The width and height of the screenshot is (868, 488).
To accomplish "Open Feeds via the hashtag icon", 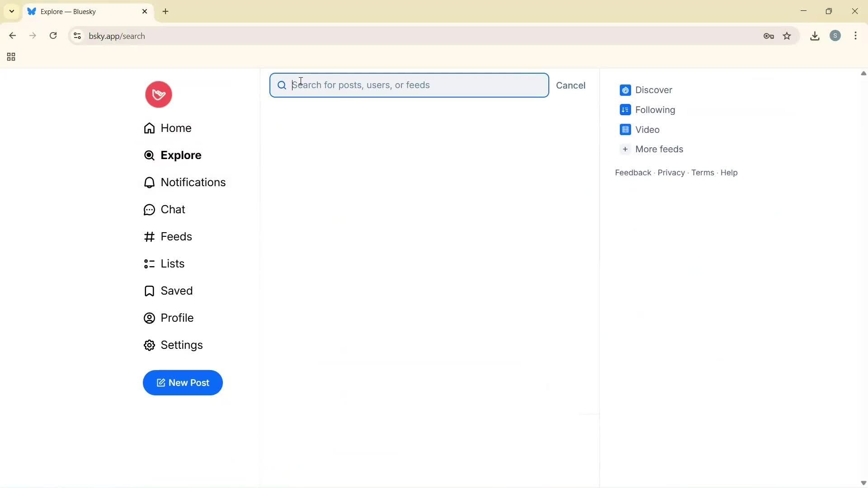I will pyautogui.click(x=149, y=236).
